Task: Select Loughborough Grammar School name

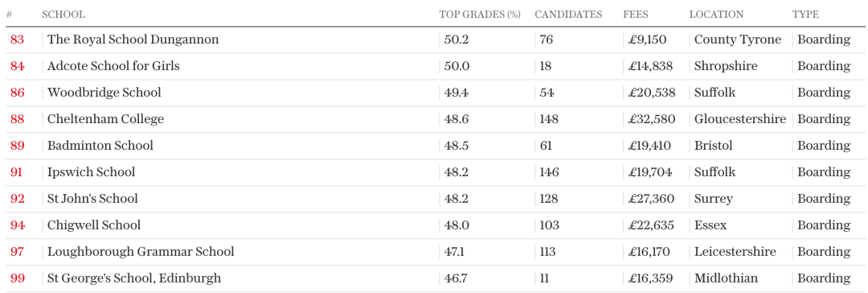Action: coord(141,252)
